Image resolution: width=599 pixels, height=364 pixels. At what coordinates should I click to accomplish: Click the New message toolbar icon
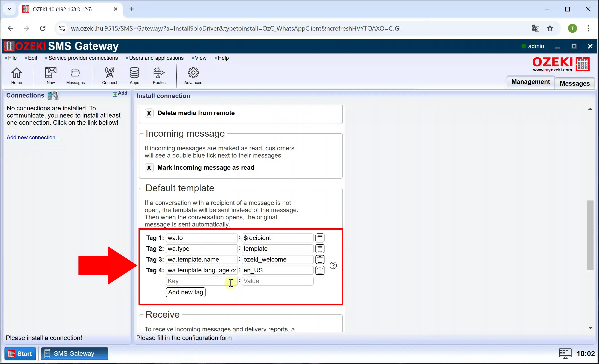pos(51,75)
